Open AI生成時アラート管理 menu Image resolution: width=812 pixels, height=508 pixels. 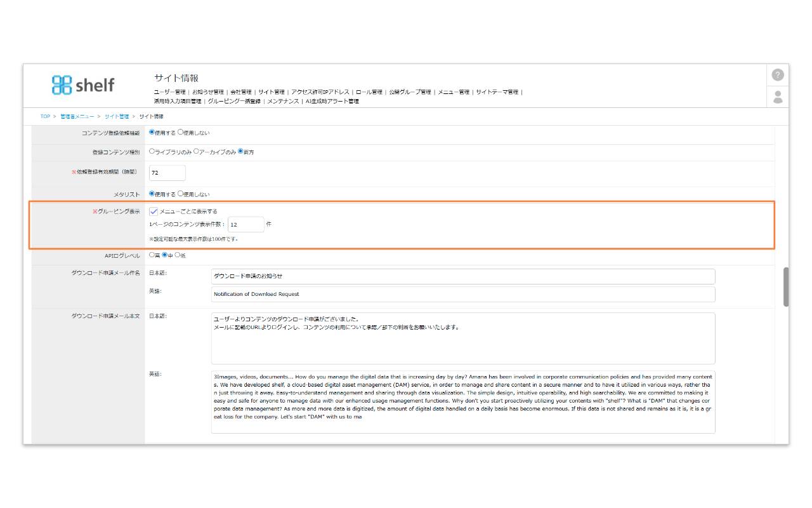coord(332,101)
